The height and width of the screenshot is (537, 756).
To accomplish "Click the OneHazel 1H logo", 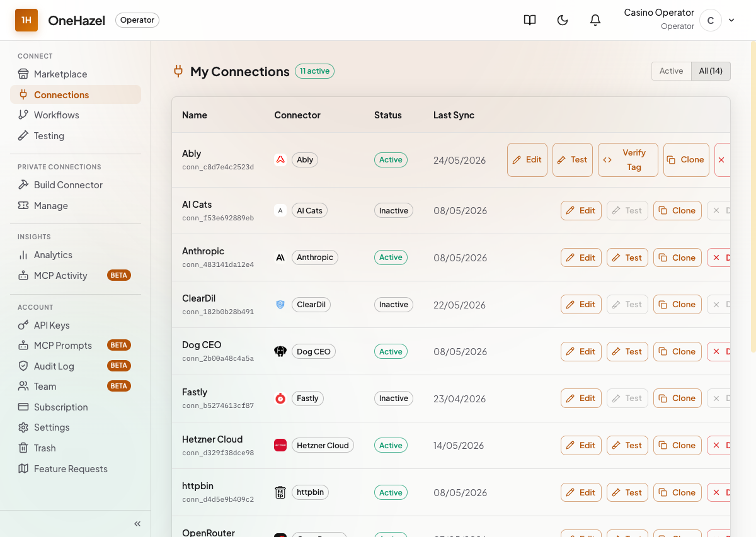I will click(x=26, y=20).
